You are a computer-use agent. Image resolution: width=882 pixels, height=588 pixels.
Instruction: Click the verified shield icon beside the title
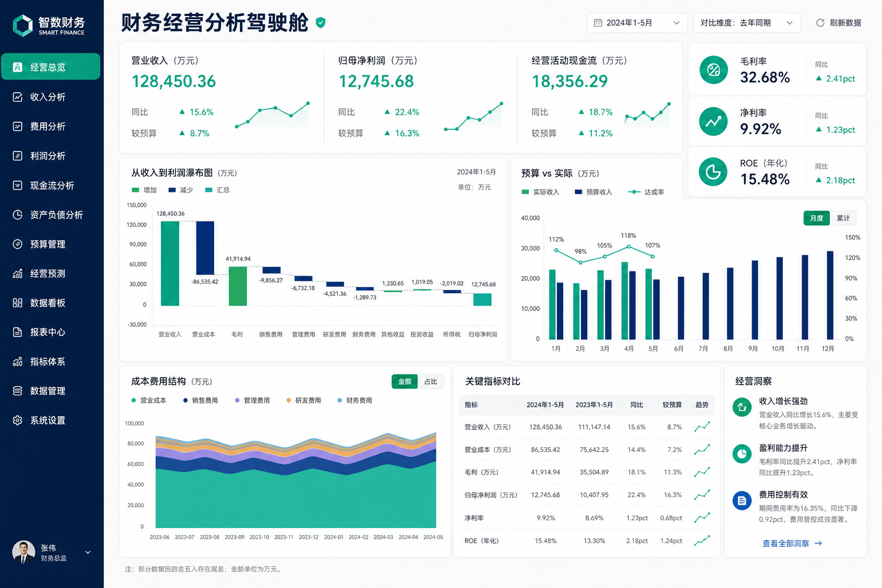(320, 23)
